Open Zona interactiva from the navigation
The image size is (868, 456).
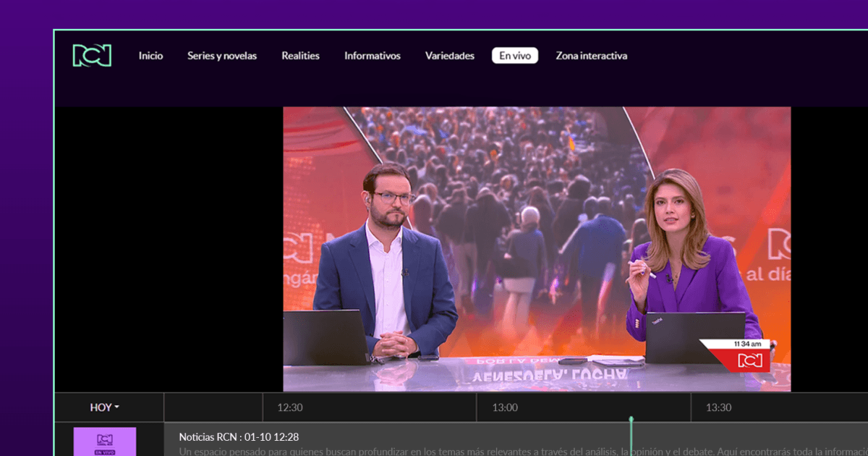(x=591, y=56)
